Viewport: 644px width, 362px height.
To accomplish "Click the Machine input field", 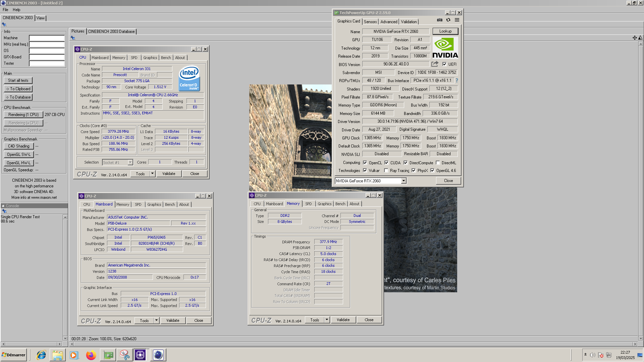I will coord(47,38).
